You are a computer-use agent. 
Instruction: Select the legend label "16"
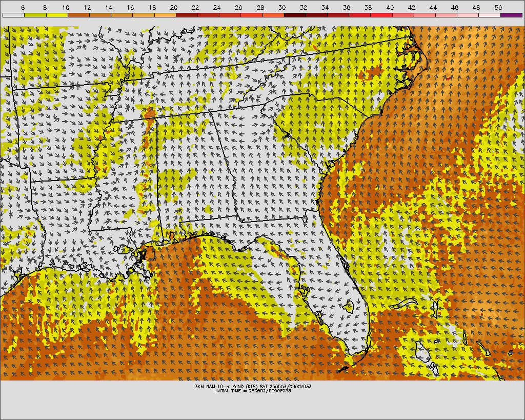131,7
